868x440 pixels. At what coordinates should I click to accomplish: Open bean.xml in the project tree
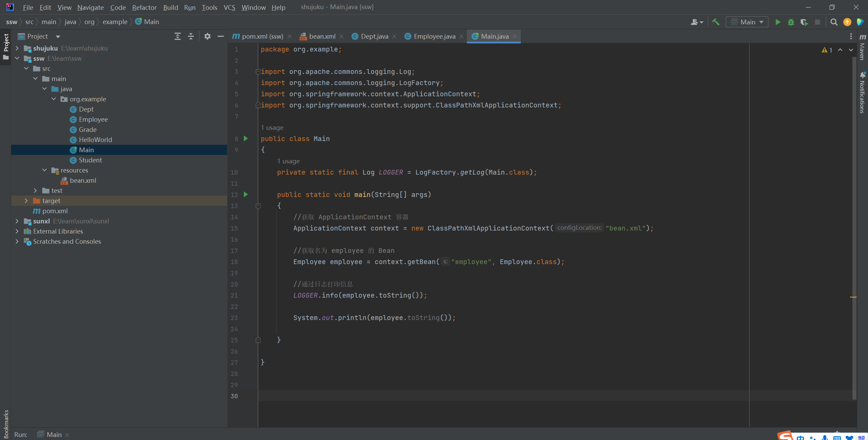click(x=83, y=180)
